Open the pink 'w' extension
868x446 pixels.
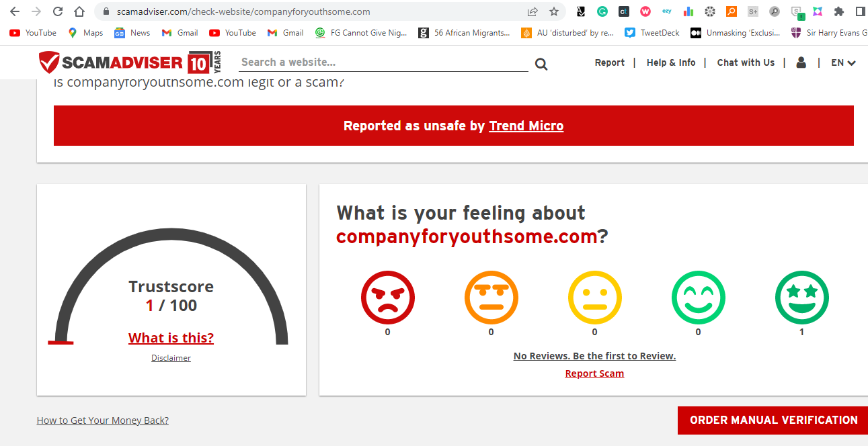[x=645, y=11]
